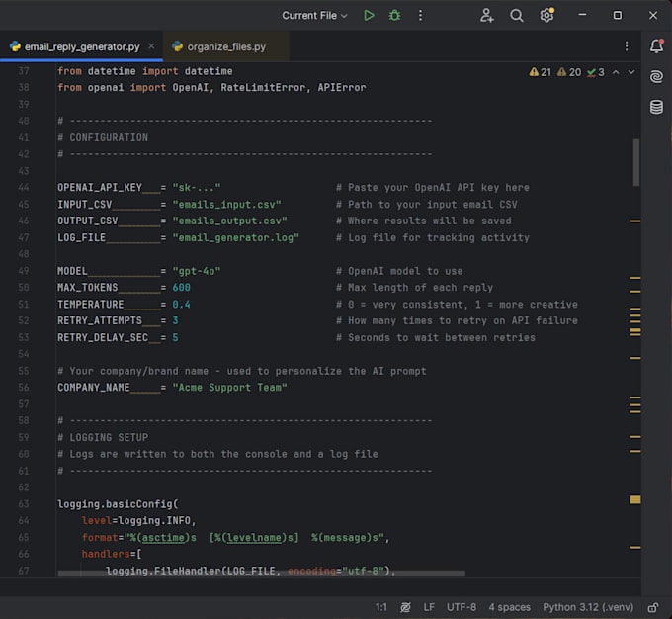672x619 pixels.
Task: Open Search Everywhere magnifier
Action: click(517, 16)
